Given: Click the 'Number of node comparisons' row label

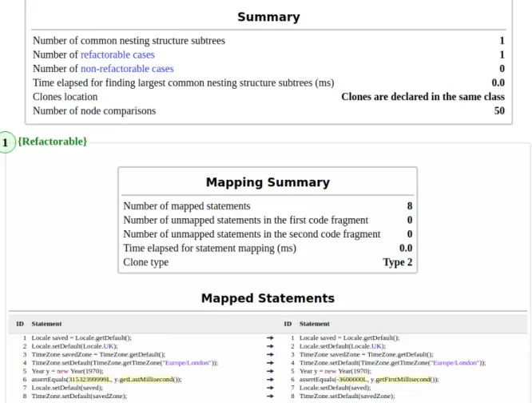Looking at the screenshot, I should pyautogui.click(x=94, y=111).
